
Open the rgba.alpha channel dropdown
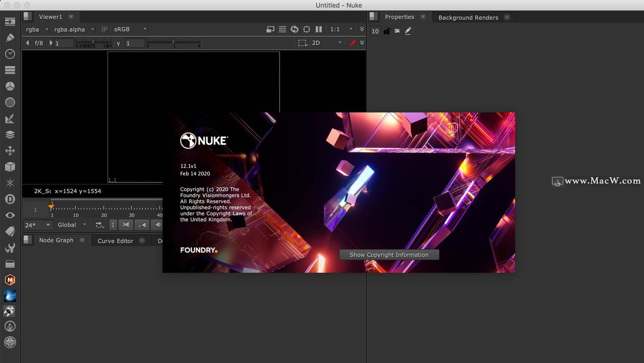click(x=74, y=29)
